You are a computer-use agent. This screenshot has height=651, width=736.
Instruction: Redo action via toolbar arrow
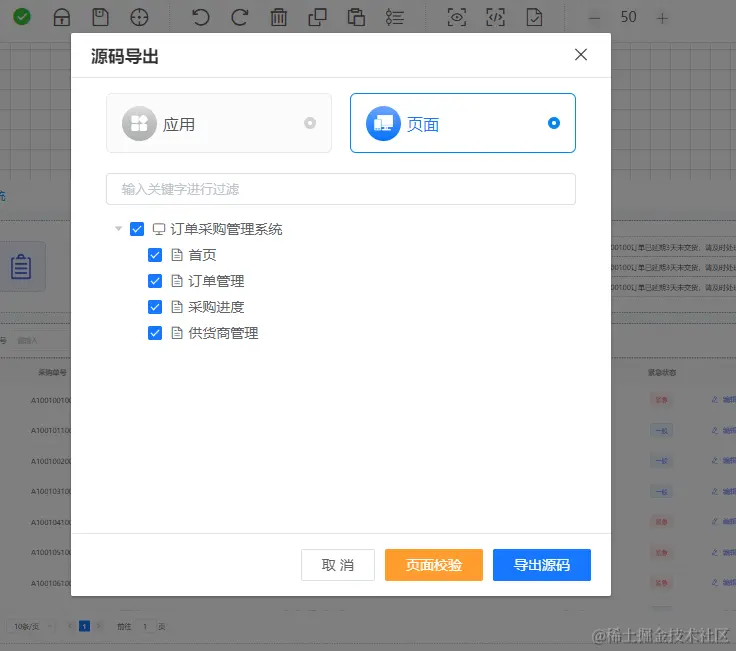pyautogui.click(x=239, y=17)
